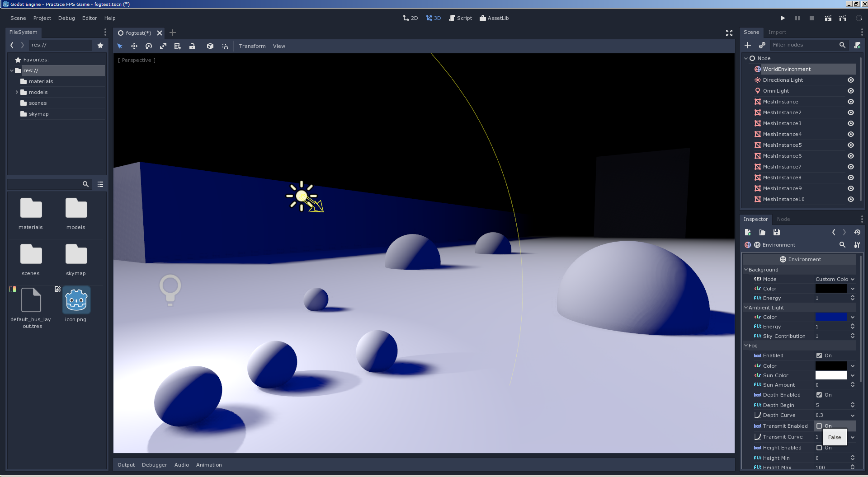Instance a child scene in the Scene panel
The image size is (868, 477).
(x=762, y=45)
